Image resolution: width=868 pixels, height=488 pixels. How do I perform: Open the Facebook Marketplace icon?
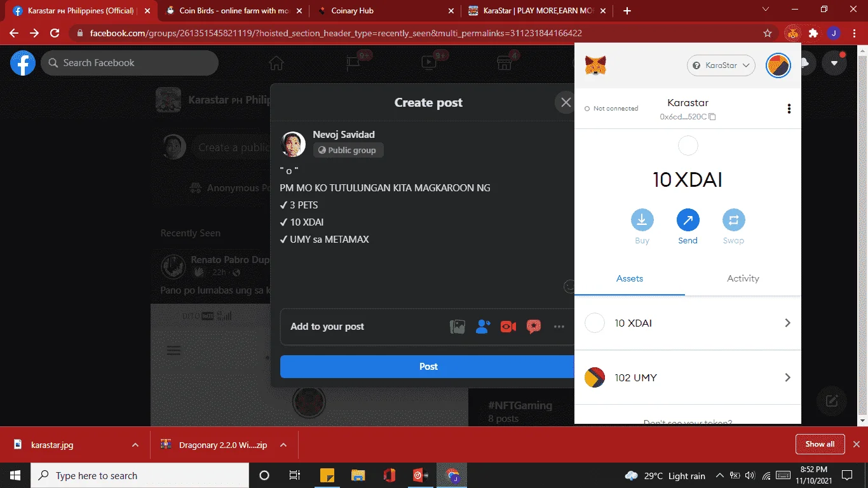[505, 63]
